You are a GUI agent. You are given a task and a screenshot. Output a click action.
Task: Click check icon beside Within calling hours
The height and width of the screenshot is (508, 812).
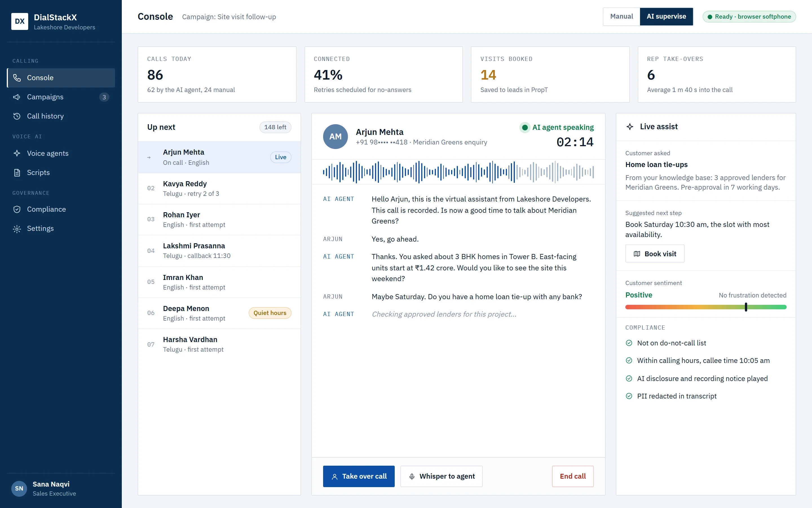[x=629, y=360]
